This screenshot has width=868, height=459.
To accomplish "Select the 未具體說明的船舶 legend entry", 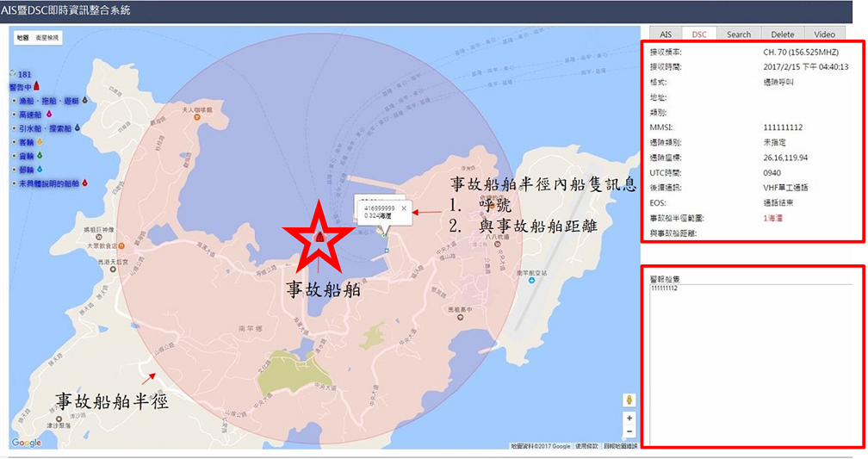I will 49,183.
